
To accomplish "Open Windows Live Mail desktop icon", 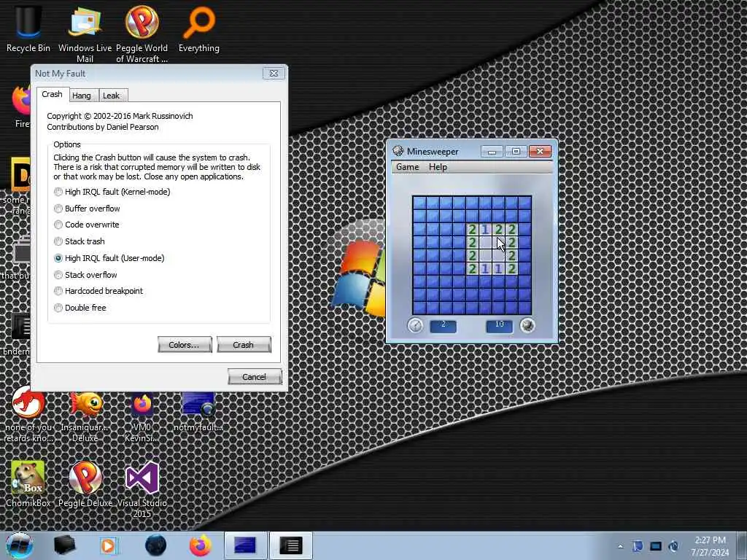I will point(85,34).
